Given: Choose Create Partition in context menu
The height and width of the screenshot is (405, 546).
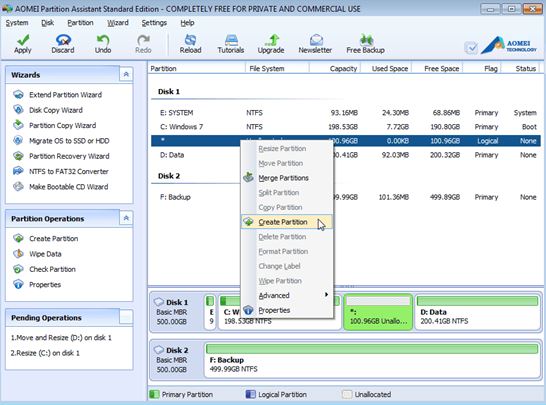Looking at the screenshot, I should [287, 222].
